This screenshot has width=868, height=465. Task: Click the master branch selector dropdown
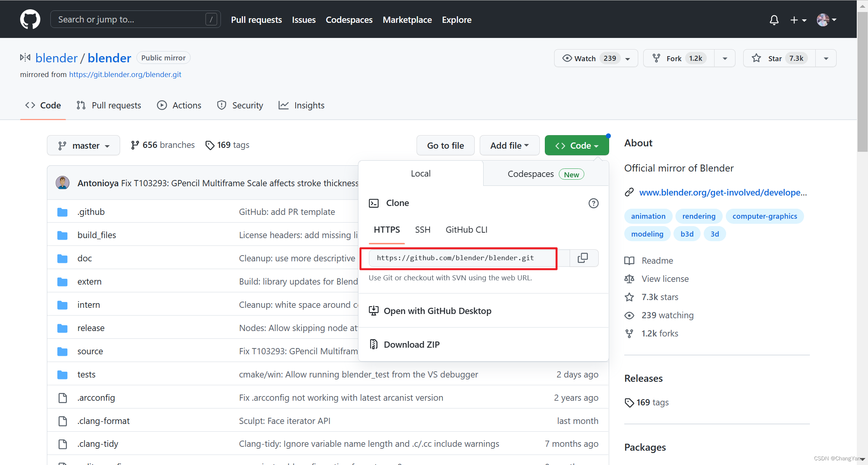point(83,145)
